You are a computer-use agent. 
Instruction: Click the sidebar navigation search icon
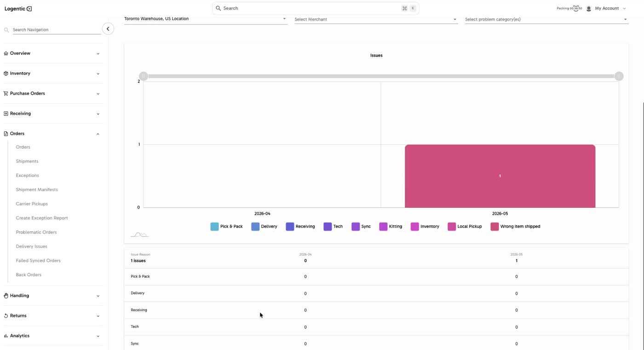[x=6, y=30]
